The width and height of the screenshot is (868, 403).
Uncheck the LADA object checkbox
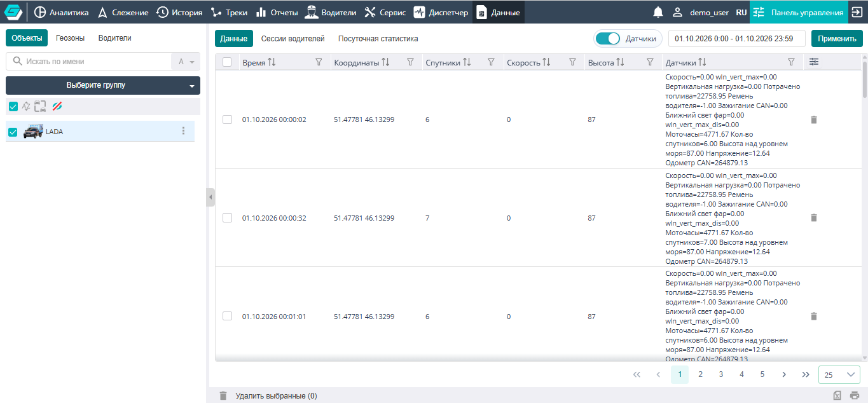[13, 132]
